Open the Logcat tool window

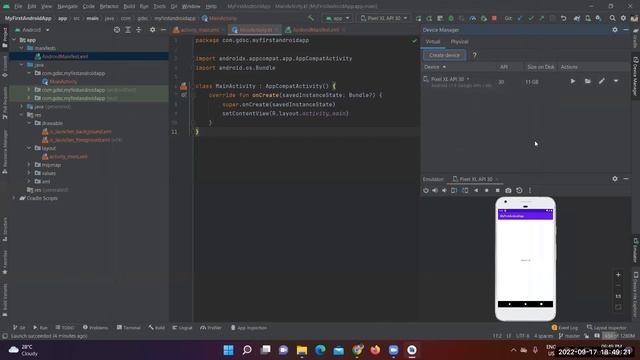(182, 328)
